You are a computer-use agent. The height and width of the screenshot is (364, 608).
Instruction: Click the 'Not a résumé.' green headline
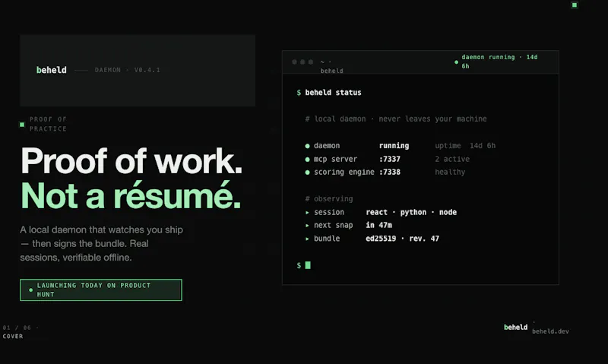[x=131, y=196]
